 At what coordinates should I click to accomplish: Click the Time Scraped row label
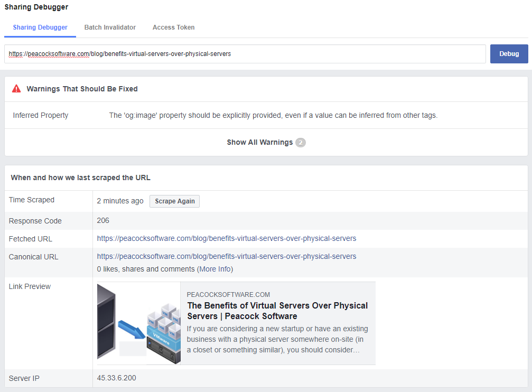click(x=32, y=200)
